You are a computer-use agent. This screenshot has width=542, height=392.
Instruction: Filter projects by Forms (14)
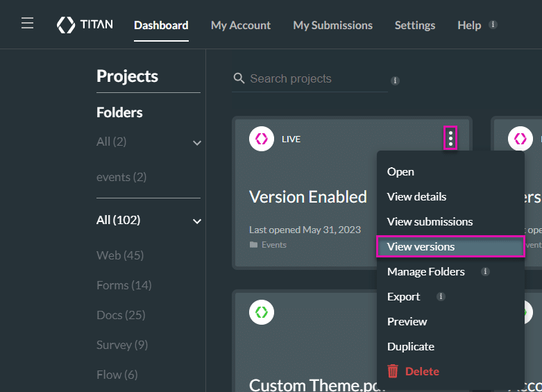(124, 285)
